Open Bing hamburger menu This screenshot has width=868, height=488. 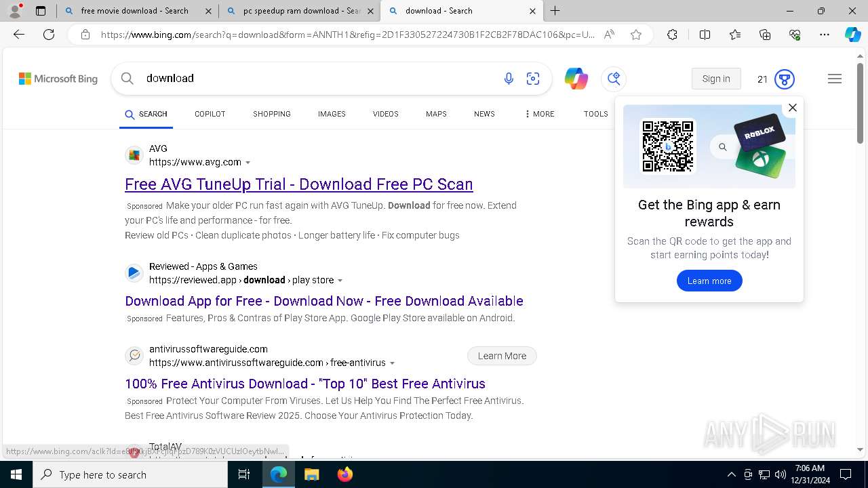(835, 79)
